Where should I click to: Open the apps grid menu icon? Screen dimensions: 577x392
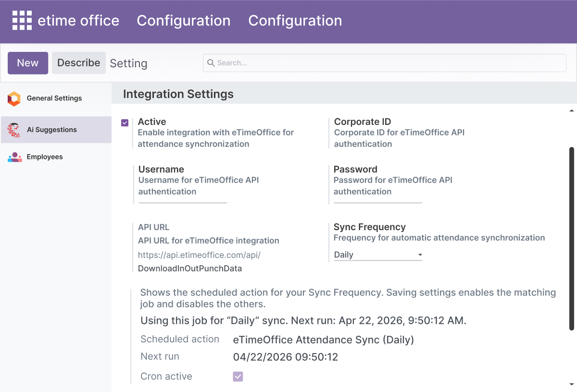[x=22, y=21]
